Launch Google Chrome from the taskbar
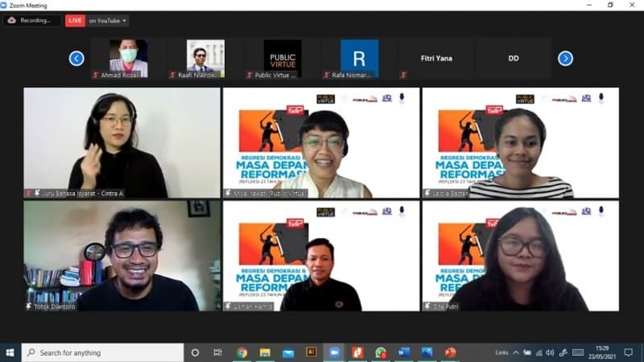This screenshot has width=644, height=362. coord(242,352)
